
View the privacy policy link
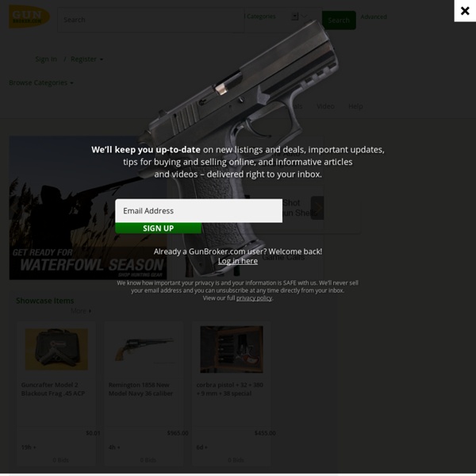point(254,298)
